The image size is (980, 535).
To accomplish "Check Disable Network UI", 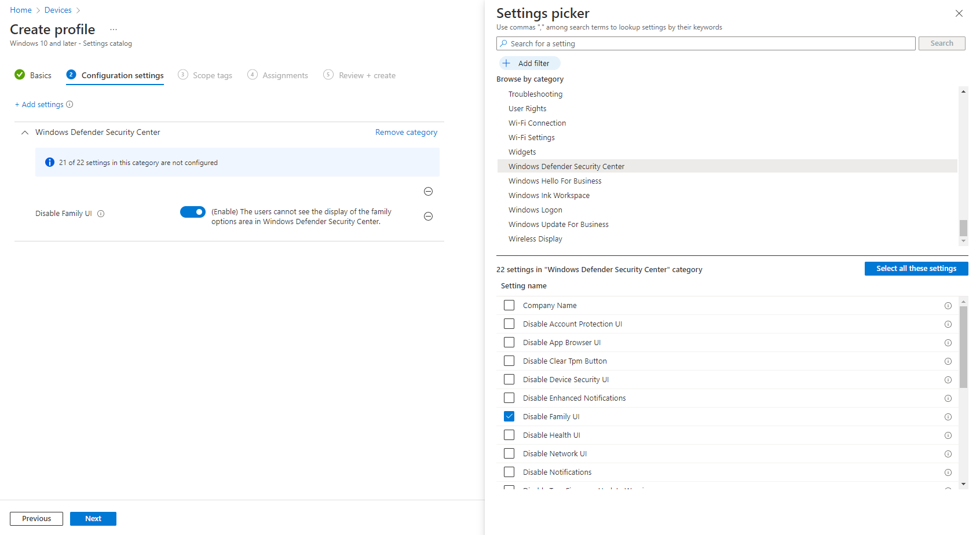I will 509,453.
